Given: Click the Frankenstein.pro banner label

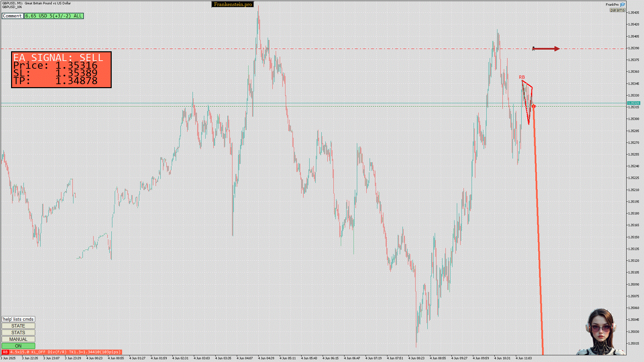Looking at the screenshot, I should point(233,4).
